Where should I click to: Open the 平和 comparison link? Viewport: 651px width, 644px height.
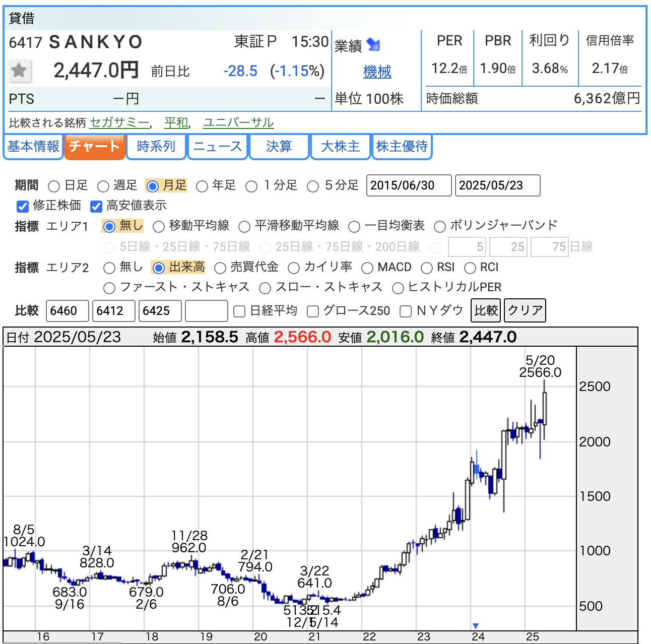pos(176,122)
